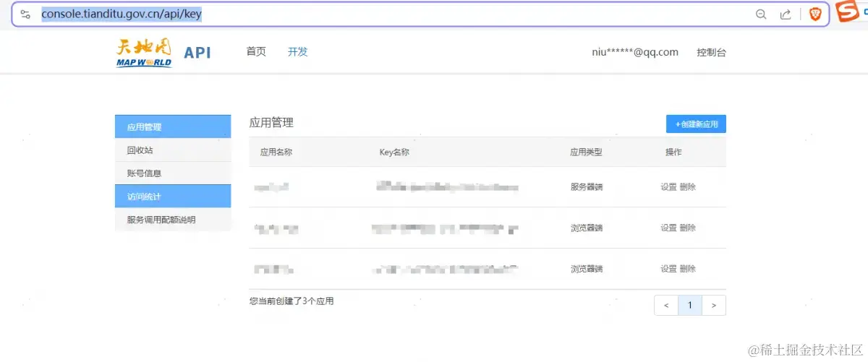This screenshot has width=868, height=362.
Task: Click 设置 in the 服务器端 row
Action: 668,187
